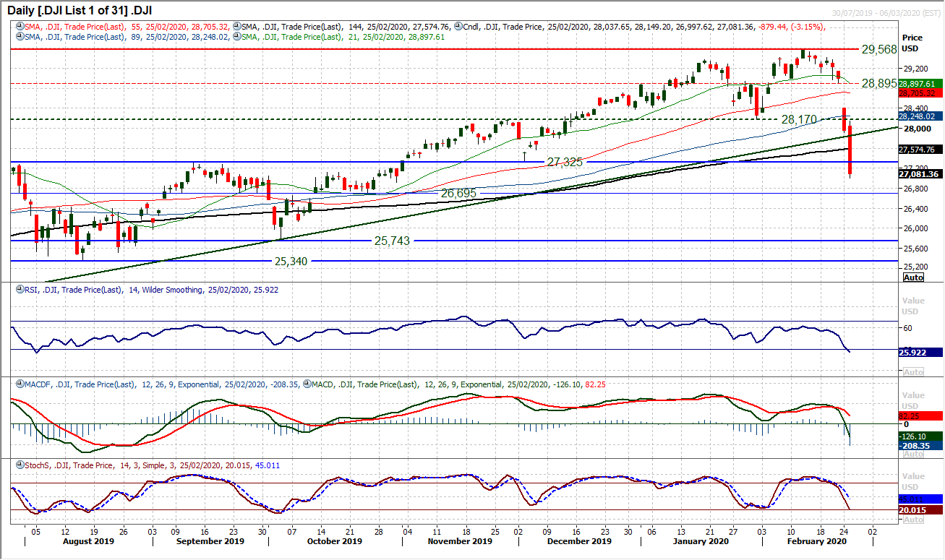Select the SMA 21 legend text 28,897.61

(x=344, y=36)
